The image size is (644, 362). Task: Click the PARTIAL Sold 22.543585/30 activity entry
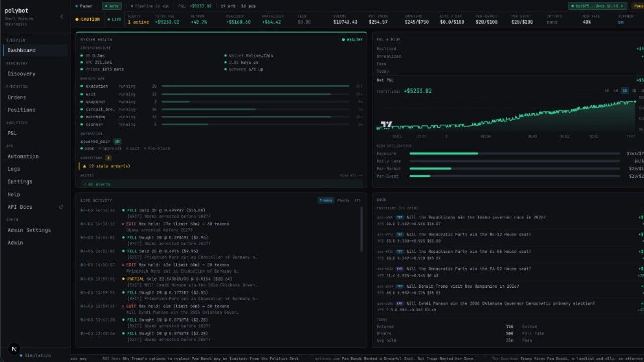coord(219,282)
